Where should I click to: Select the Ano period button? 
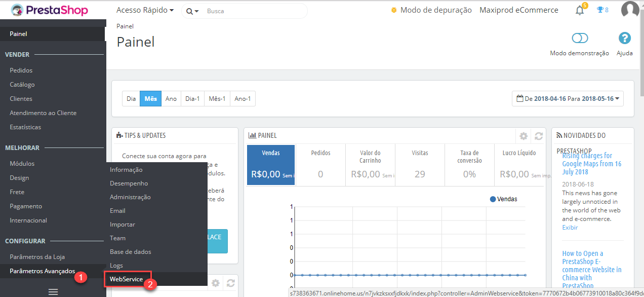pos(171,99)
